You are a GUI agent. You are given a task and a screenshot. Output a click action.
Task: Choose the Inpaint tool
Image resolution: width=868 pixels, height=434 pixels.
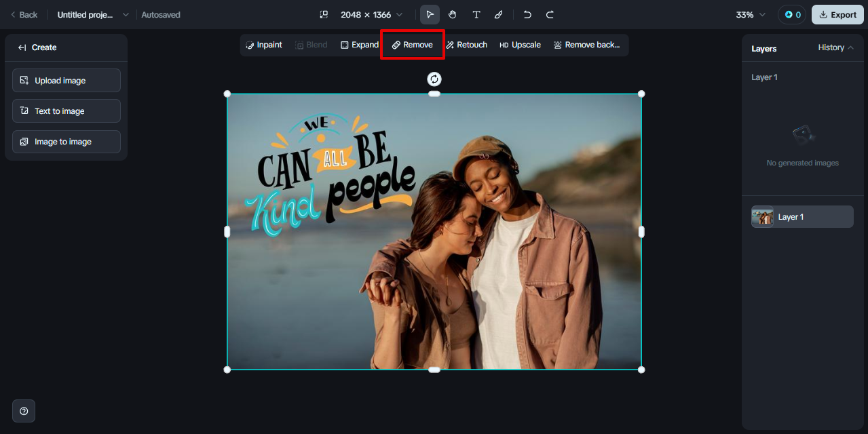coord(264,45)
